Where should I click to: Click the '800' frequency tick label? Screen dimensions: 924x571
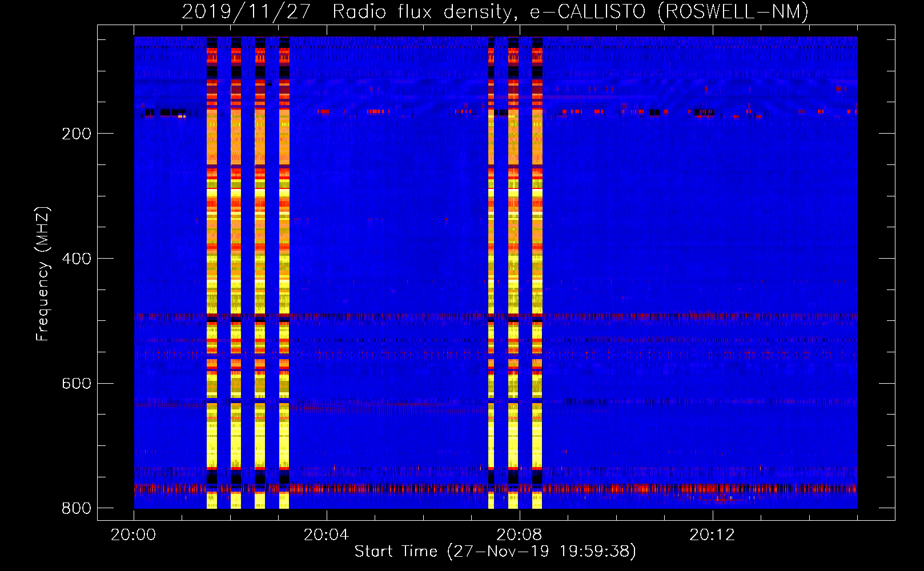point(77,508)
